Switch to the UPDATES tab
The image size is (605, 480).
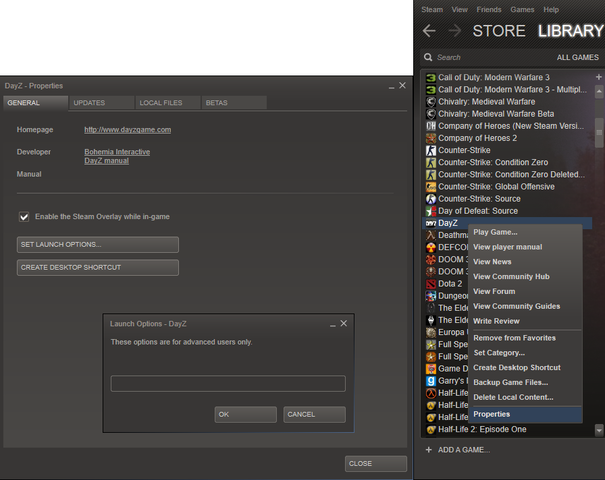pyautogui.click(x=101, y=103)
